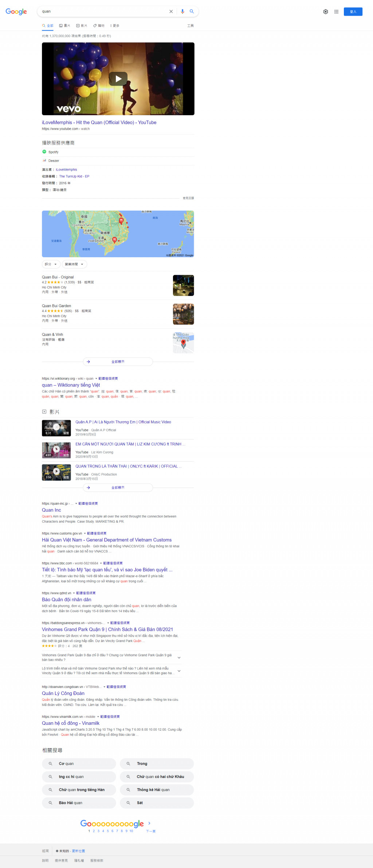Play the Hit the Quan video

tap(118, 79)
